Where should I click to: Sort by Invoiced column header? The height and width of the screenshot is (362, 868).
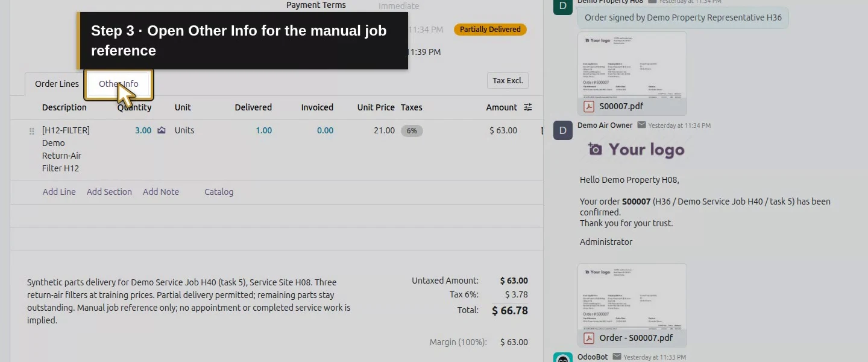tap(317, 107)
